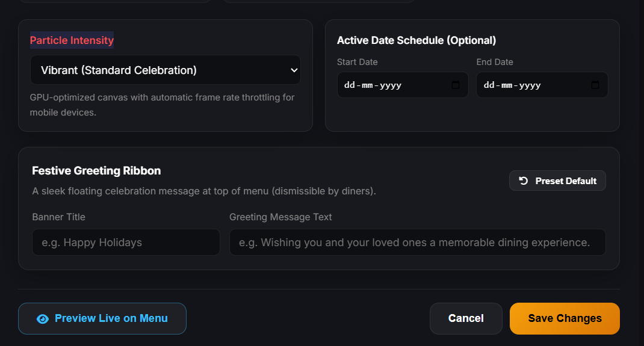Click the Active Date Schedule (Optional) heading
The image size is (644, 346).
point(416,40)
